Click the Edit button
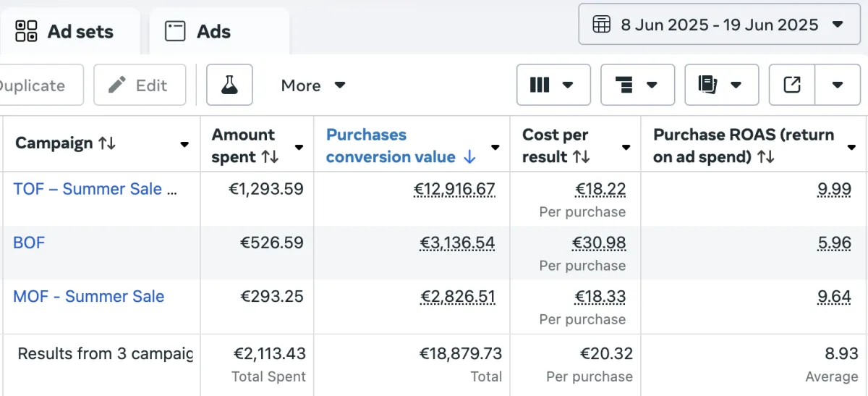 (x=139, y=85)
